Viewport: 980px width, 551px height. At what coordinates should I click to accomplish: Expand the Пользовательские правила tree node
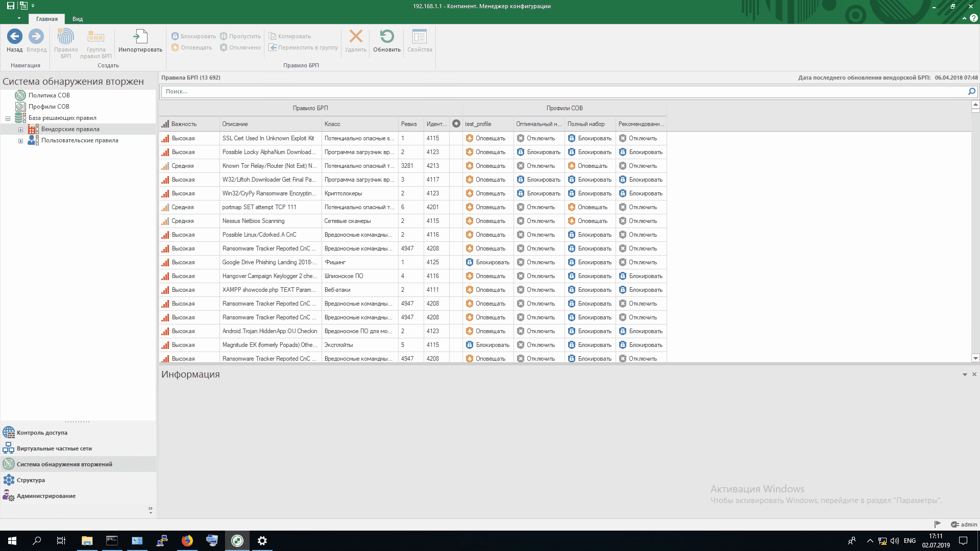[x=21, y=141]
